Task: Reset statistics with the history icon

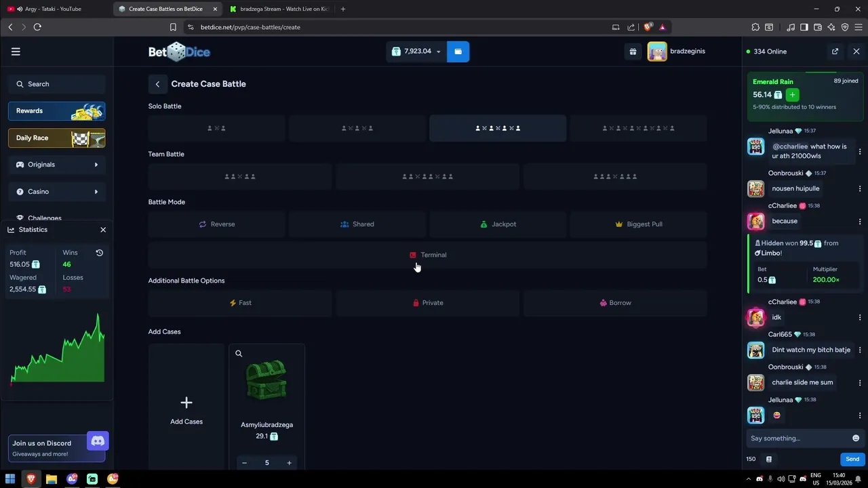Action: (x=99, y=253)
